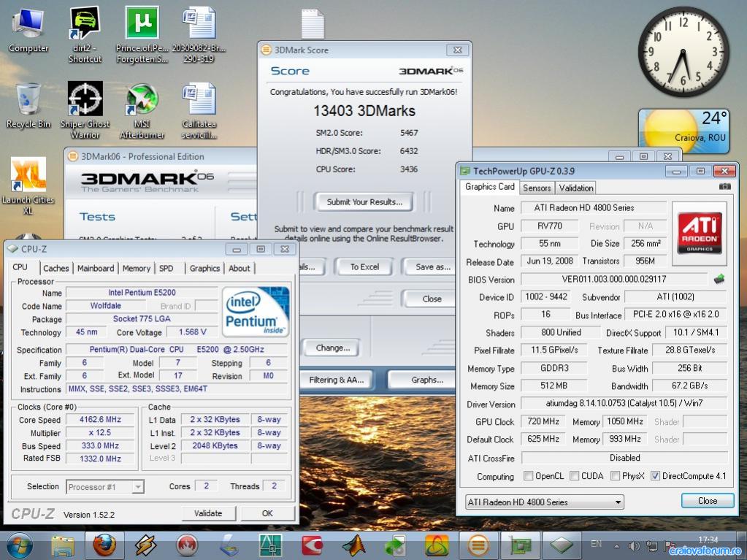Open the Action Center flag tray icon
The height and width of the screenshot is (560, 747).
click(x=670, y=546)
